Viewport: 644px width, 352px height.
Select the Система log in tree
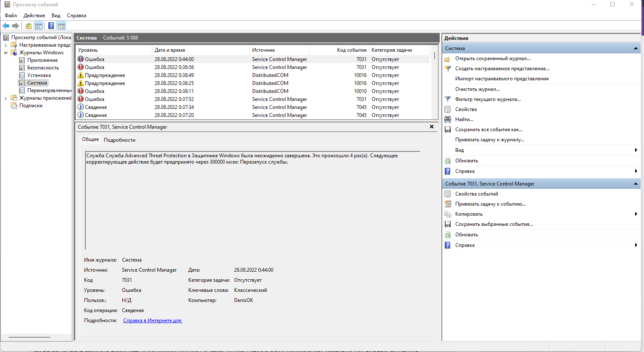37,83
